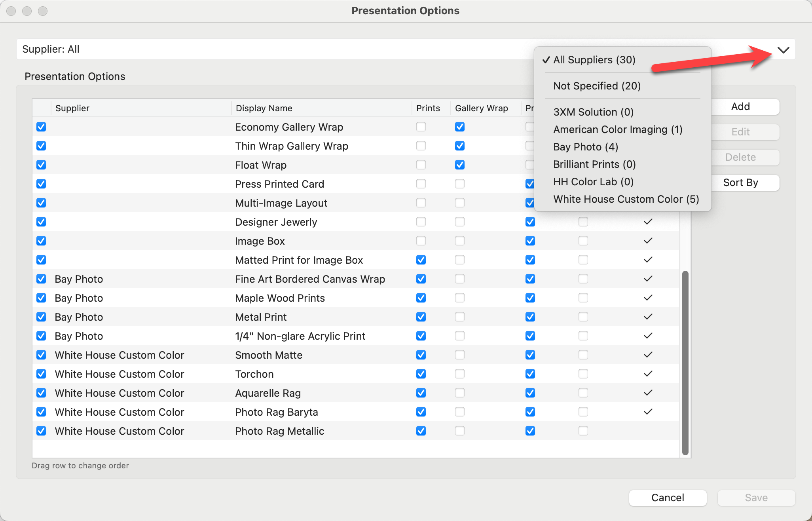Pick Not Specified (20) in supplier list
The image size is (812, 521).
596,86
